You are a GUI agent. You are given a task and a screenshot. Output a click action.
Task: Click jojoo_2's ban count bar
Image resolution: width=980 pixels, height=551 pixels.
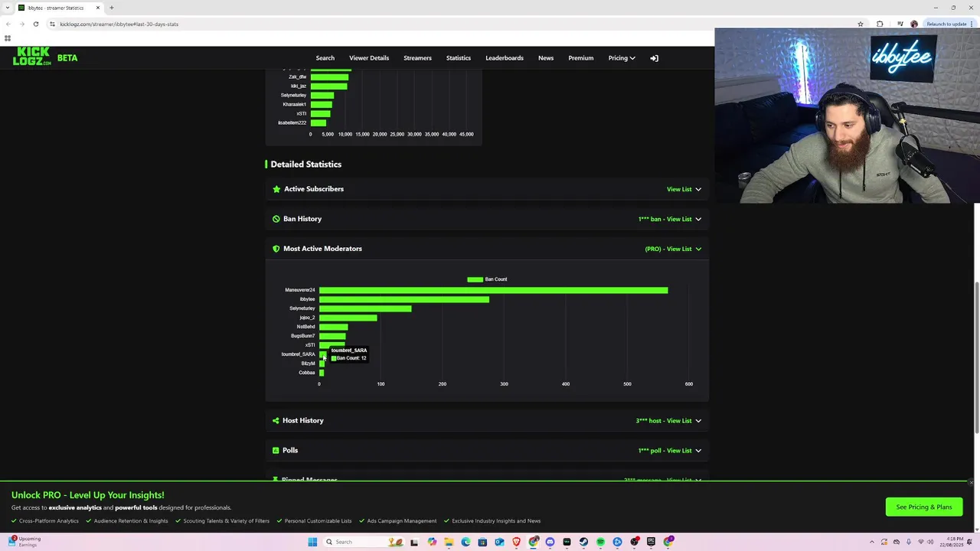[348, 318]
